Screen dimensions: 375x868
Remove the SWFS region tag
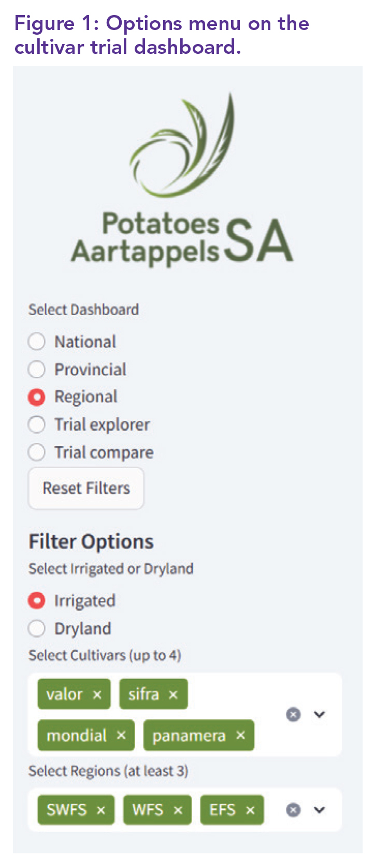(x=101, y=810)
